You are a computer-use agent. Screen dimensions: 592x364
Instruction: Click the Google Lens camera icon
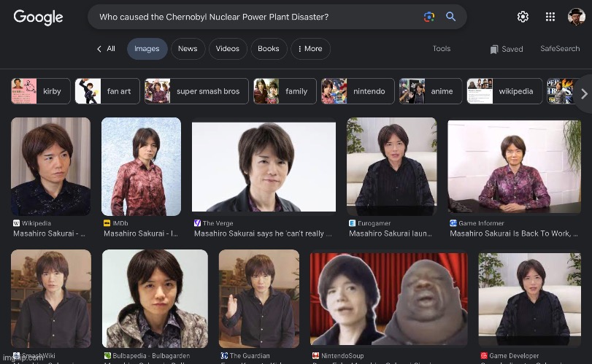coord(429,17)
